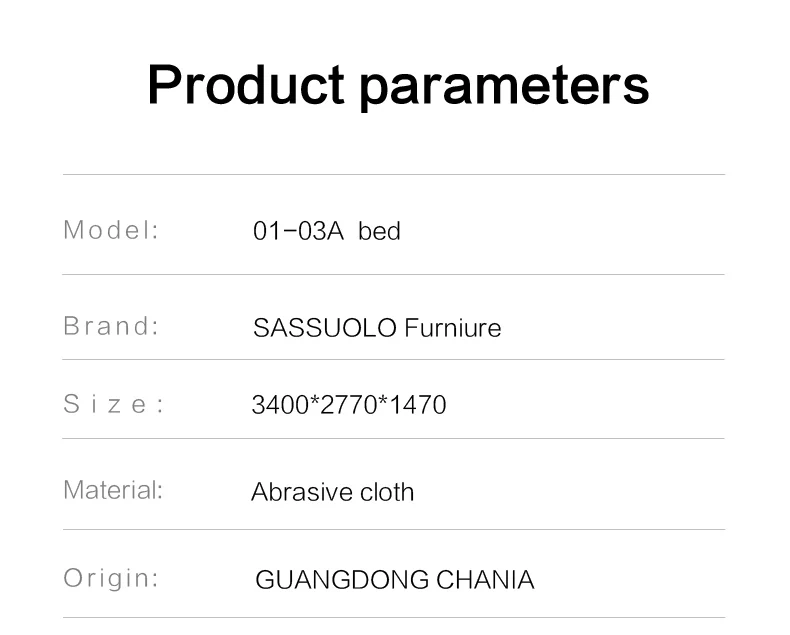Click the word cloth in the Material row
The width and height of the screenshot is (790, 635).
pyautogui.click(x=379, y=492)
